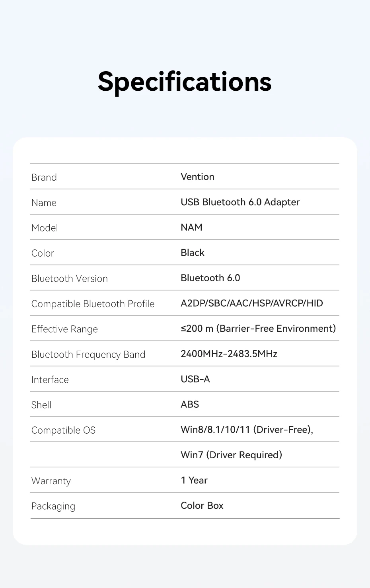The height and width of the screenshot is (588, 370).
Task: Select the "Shell" row label
Action: 41,405
